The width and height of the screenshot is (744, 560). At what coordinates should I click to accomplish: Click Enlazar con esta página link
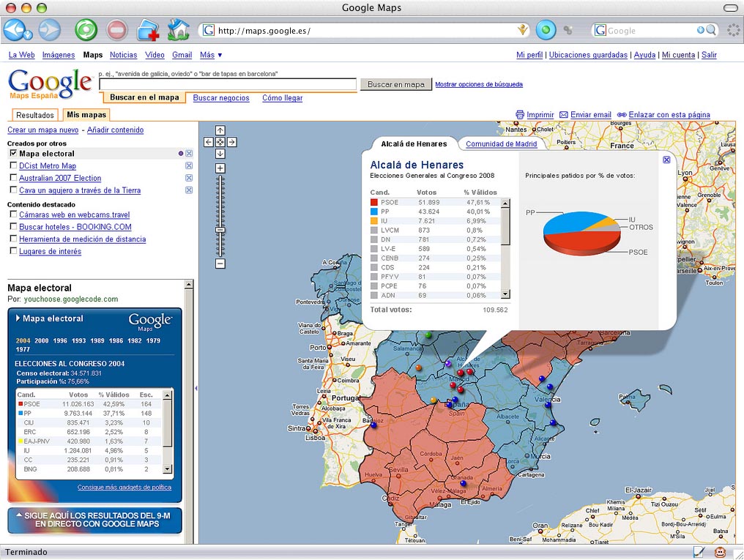click(669, 115)
